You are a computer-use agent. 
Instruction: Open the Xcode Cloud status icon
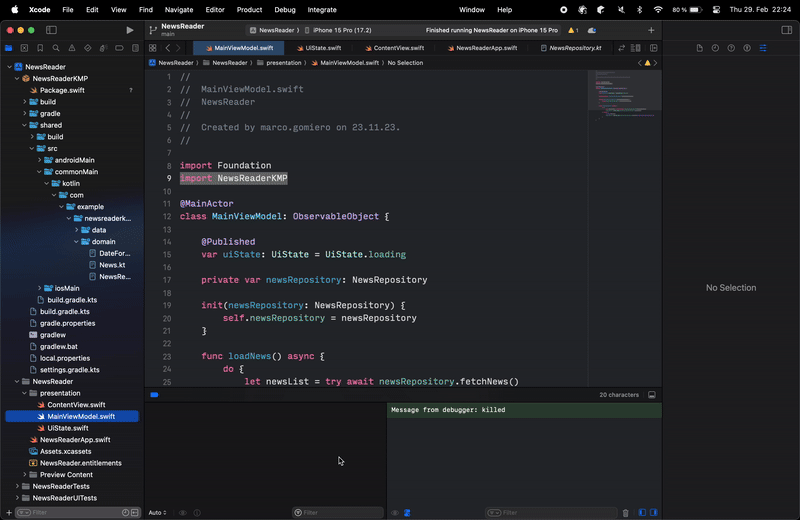tap(592, 30)
